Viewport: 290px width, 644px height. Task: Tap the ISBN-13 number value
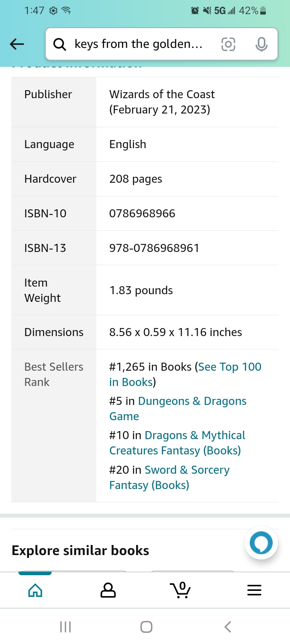(x=154, y=248)
